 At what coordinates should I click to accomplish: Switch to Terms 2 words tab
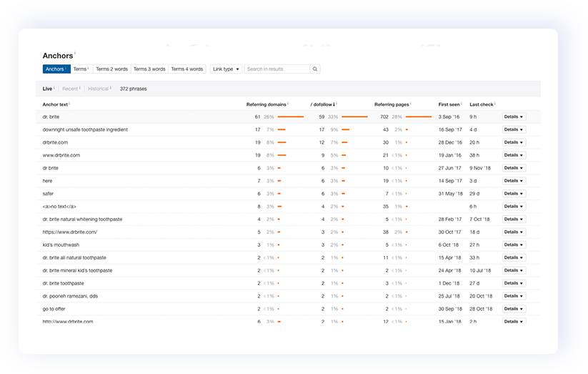(111, 69)
